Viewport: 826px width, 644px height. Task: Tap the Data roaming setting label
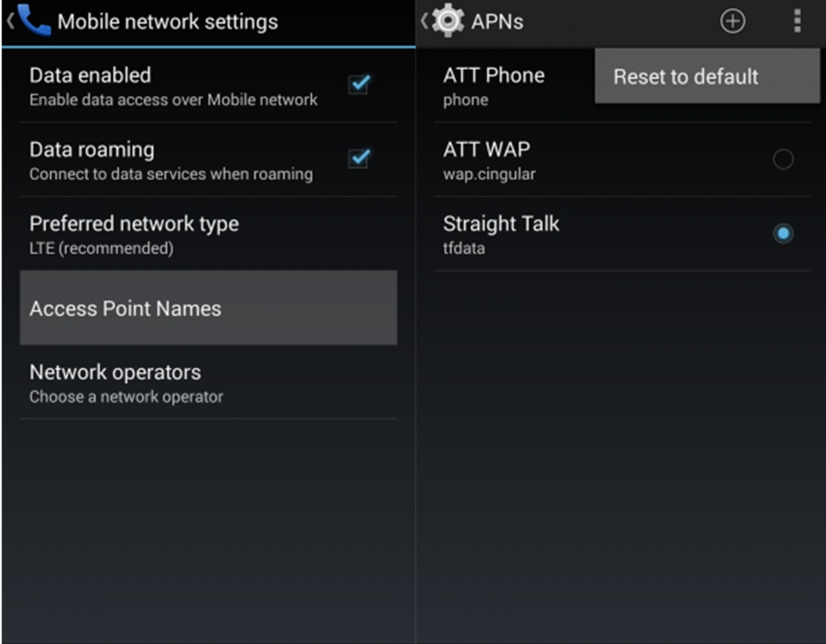click(92, 150)
